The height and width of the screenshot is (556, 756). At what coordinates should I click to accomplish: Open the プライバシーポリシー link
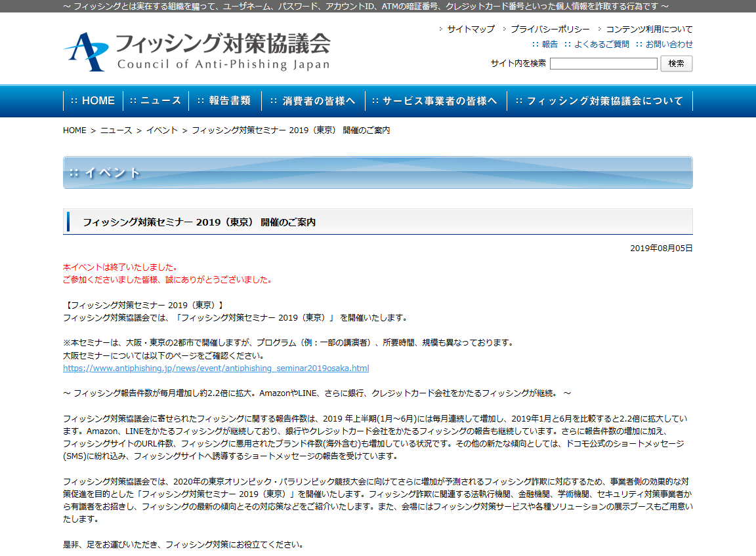(550, 30)
